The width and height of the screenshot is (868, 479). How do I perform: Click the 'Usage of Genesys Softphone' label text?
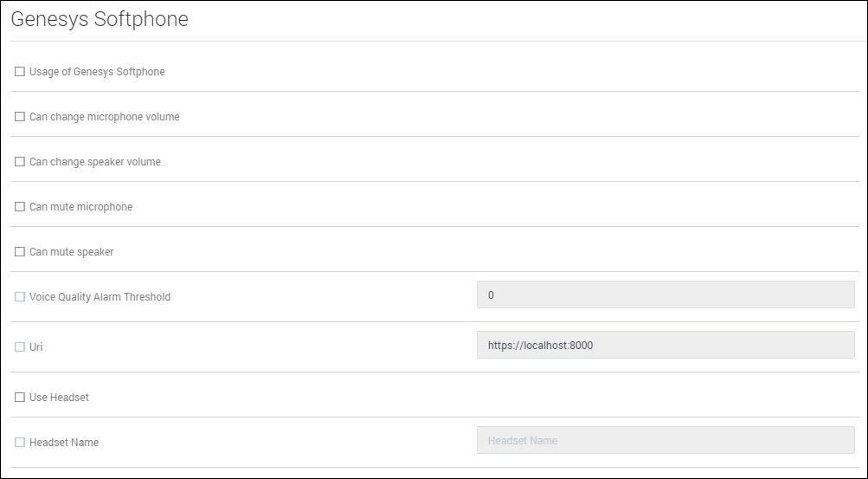point(97,72)
